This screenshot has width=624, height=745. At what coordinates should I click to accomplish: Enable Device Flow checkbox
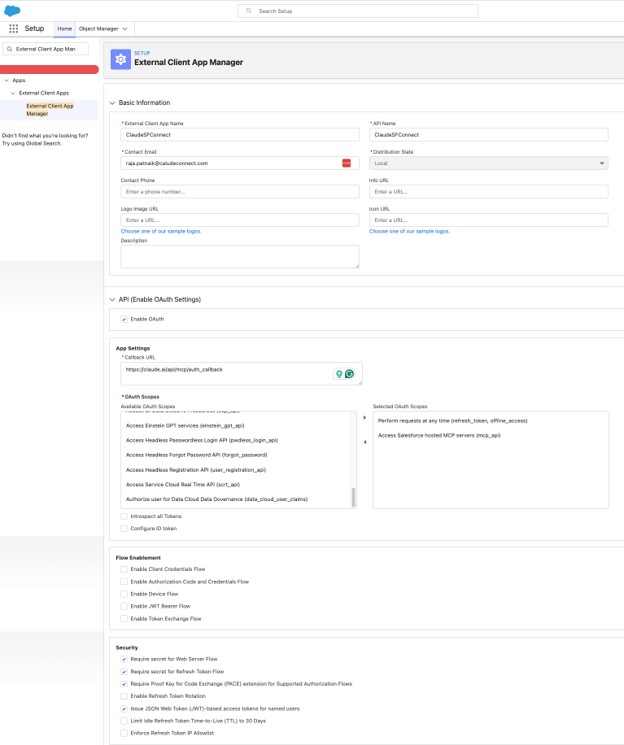click(124, 594)
